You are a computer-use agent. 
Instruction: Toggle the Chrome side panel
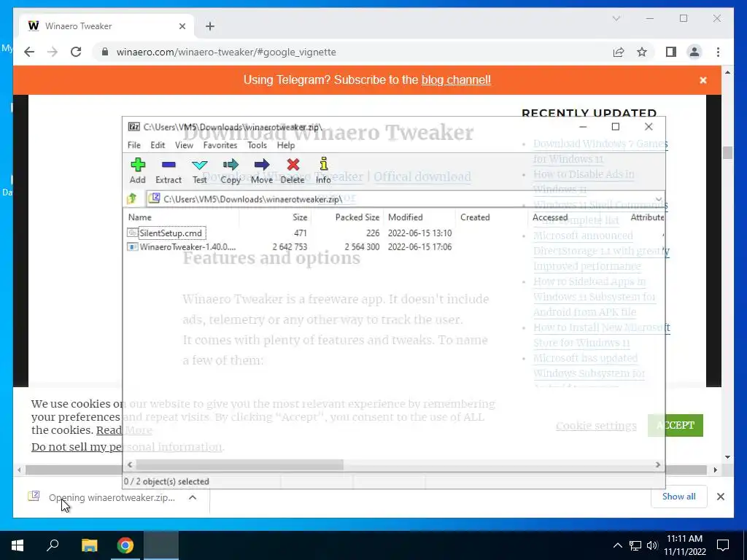pos(671,52)
